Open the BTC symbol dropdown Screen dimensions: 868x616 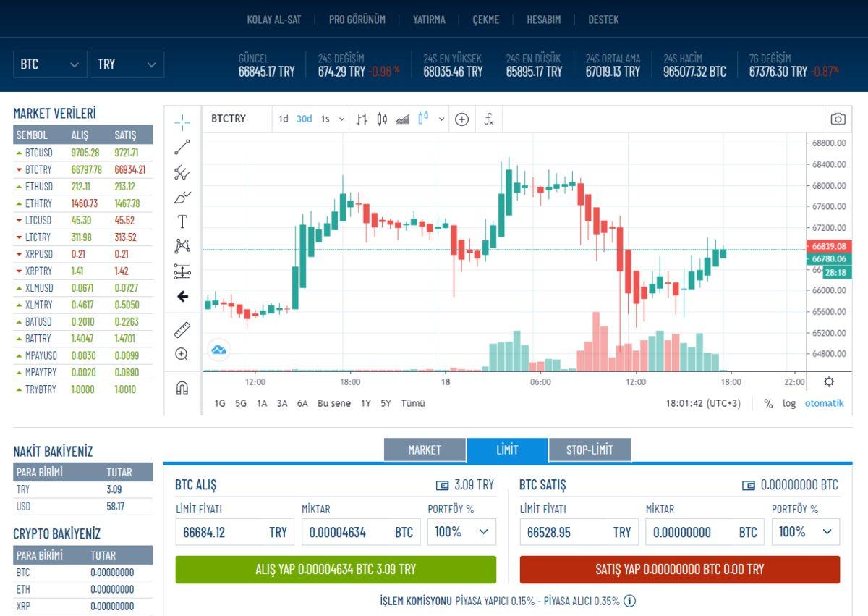(x=49, y=64)
